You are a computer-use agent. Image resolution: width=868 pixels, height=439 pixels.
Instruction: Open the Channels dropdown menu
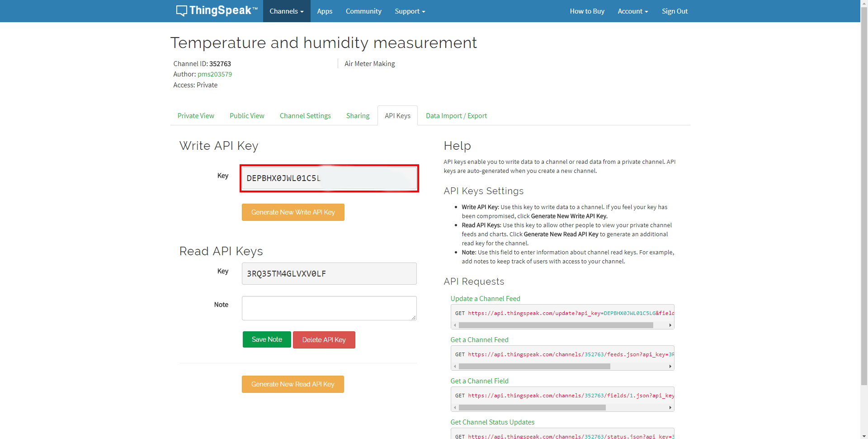tap(287, 11)
